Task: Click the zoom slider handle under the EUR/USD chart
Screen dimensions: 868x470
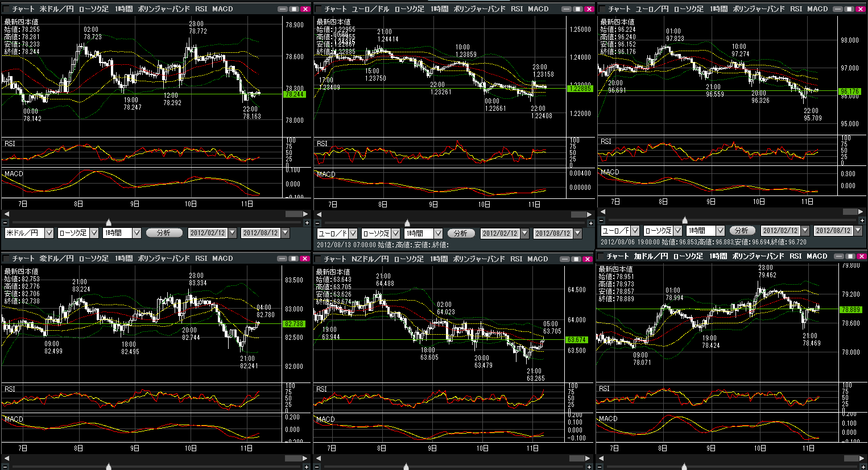Action: 407,223
